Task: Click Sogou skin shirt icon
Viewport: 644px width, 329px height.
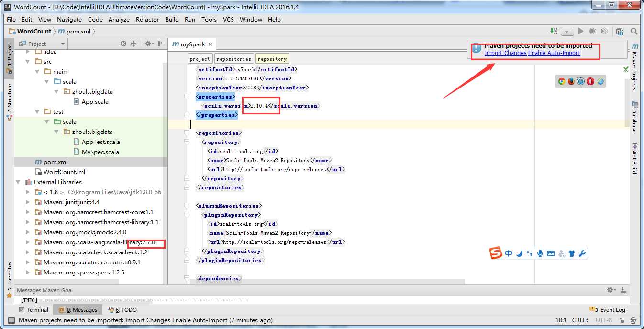Action: point(572,253)
